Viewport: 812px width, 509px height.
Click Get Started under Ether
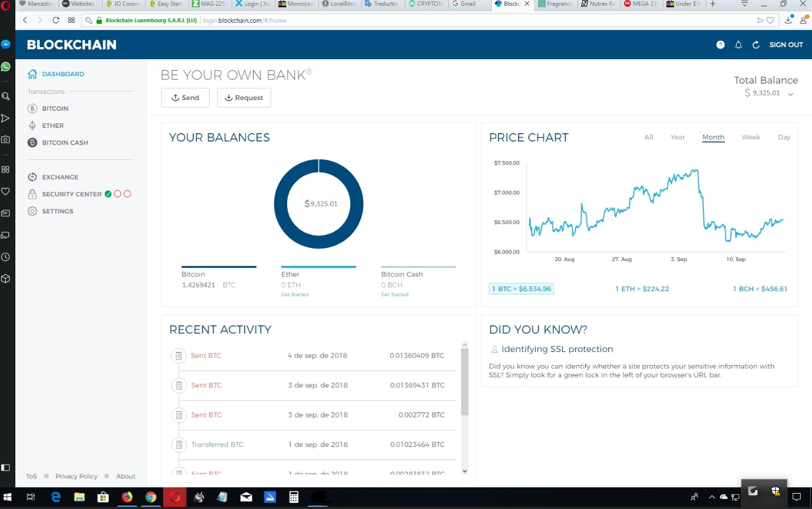(x=295, y=295)
